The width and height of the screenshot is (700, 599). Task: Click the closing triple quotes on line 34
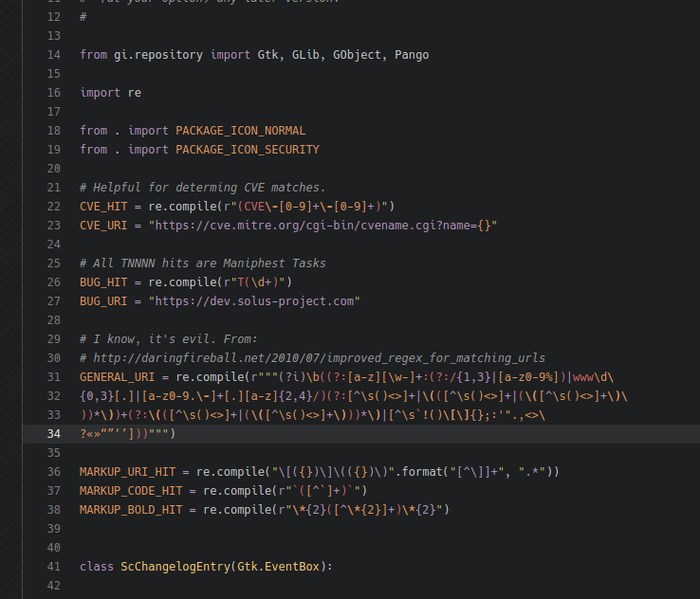click(158, 434)
